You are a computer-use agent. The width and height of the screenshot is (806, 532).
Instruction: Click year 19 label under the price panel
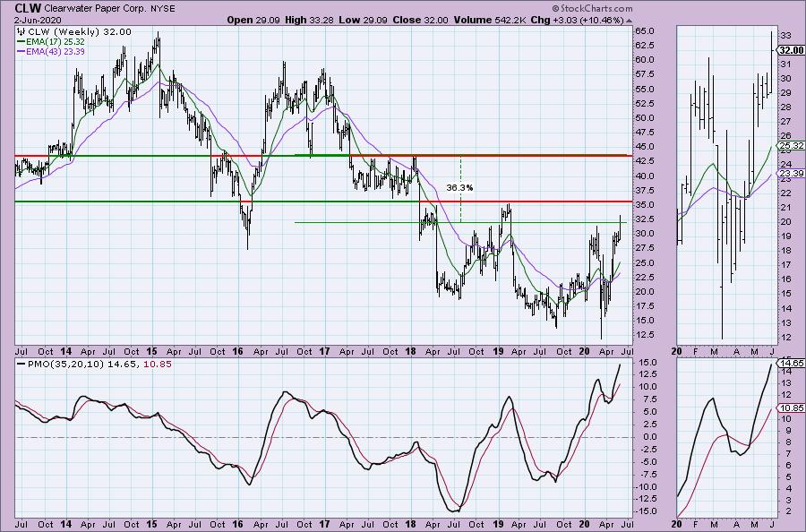point(498,352)
